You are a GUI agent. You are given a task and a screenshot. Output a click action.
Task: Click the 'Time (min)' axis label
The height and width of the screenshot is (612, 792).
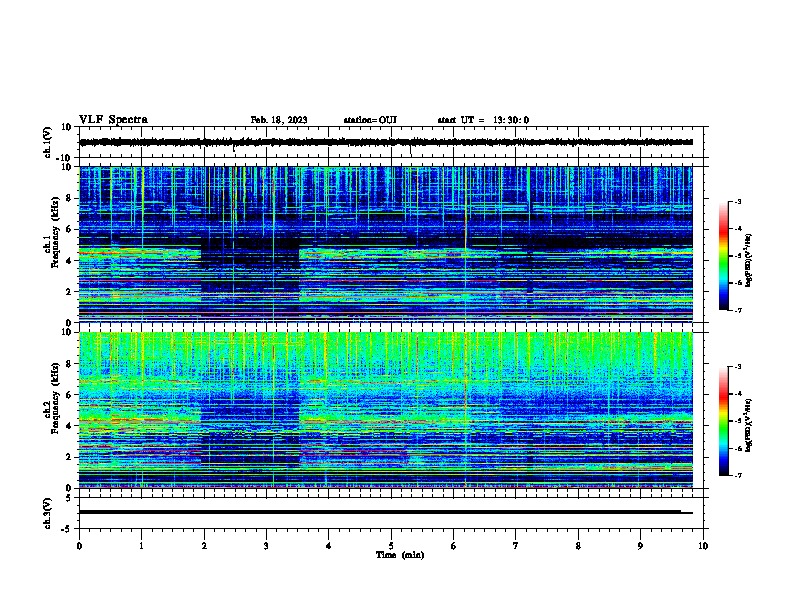pyautogui.click(x=400, y=555)
